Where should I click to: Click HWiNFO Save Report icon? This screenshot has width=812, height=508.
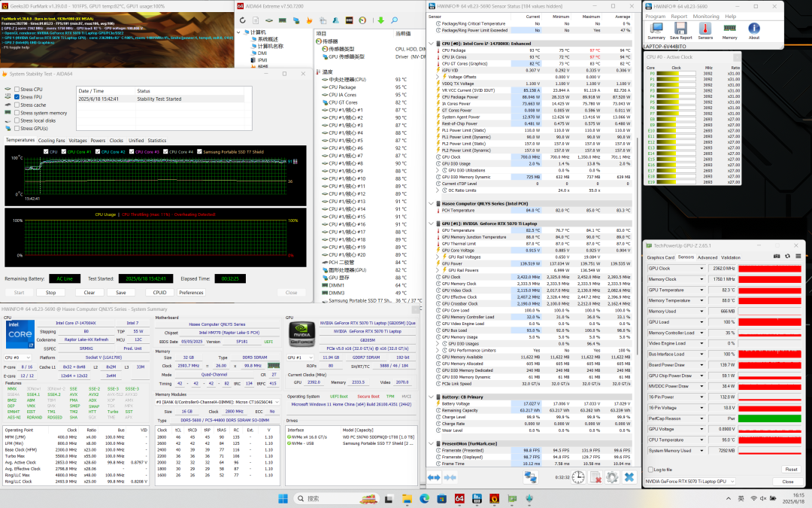[x=680, y=31]
